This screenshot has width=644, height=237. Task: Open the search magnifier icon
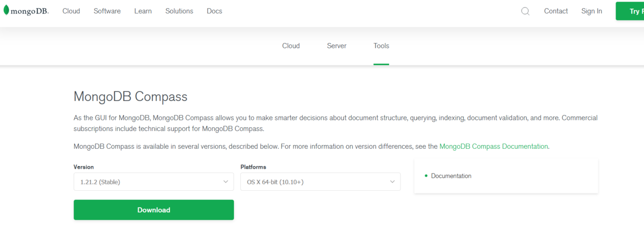pos(525,11)
